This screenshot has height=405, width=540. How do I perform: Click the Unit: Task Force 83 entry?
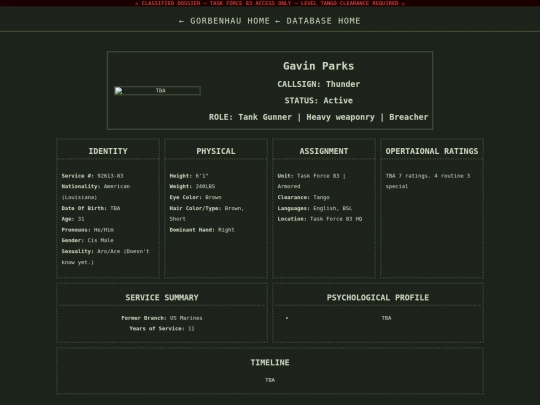point(312,181)
